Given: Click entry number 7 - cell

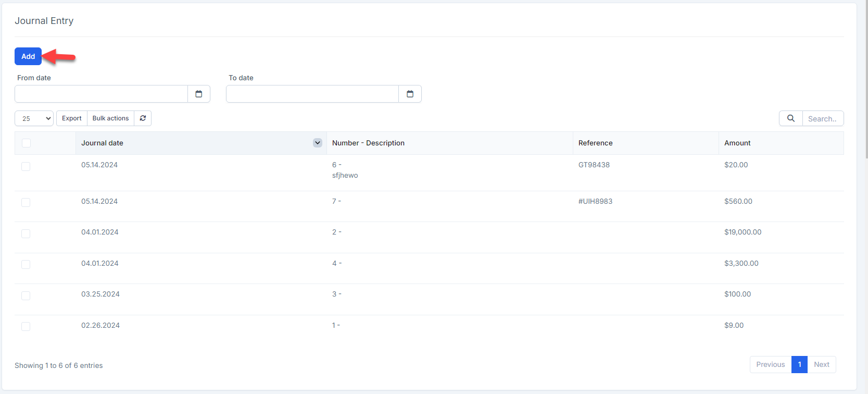Looking at the screenshot, I should [336, 201].
